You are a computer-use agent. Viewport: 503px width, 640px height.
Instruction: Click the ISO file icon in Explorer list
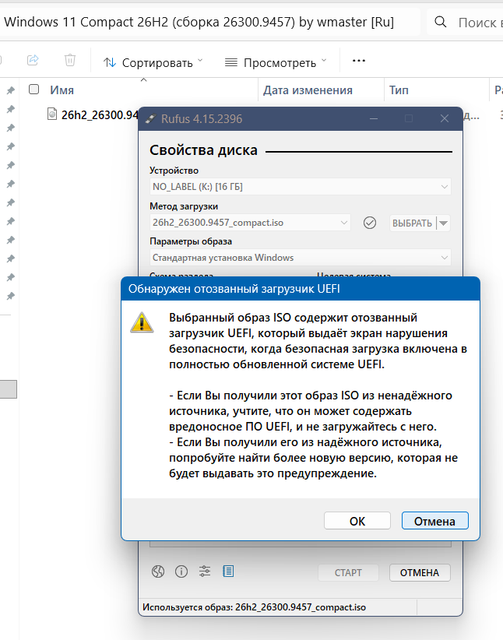52,114
